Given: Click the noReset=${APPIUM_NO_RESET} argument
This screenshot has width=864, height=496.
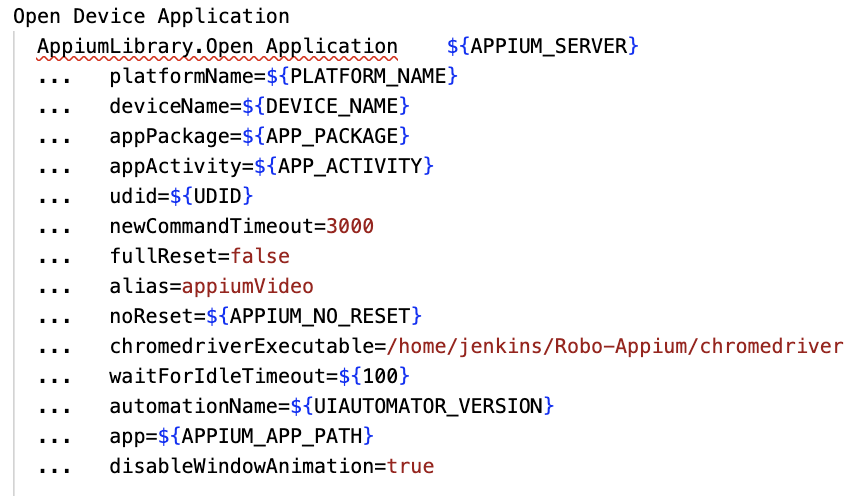Looking at the screenshot, I should [x=265, y=316].
